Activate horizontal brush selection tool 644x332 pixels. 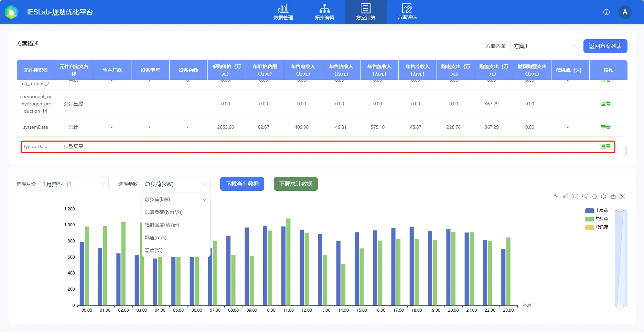click(594, 196)
